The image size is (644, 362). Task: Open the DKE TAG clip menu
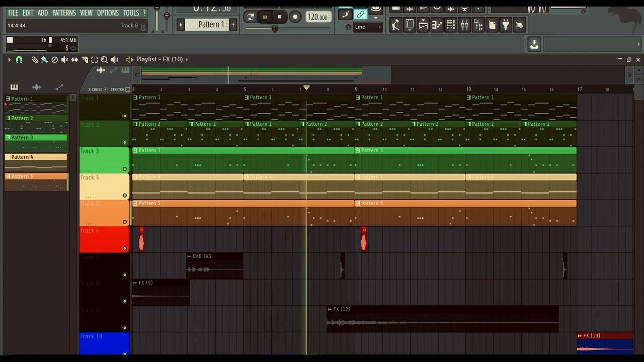tap(189, 256)
